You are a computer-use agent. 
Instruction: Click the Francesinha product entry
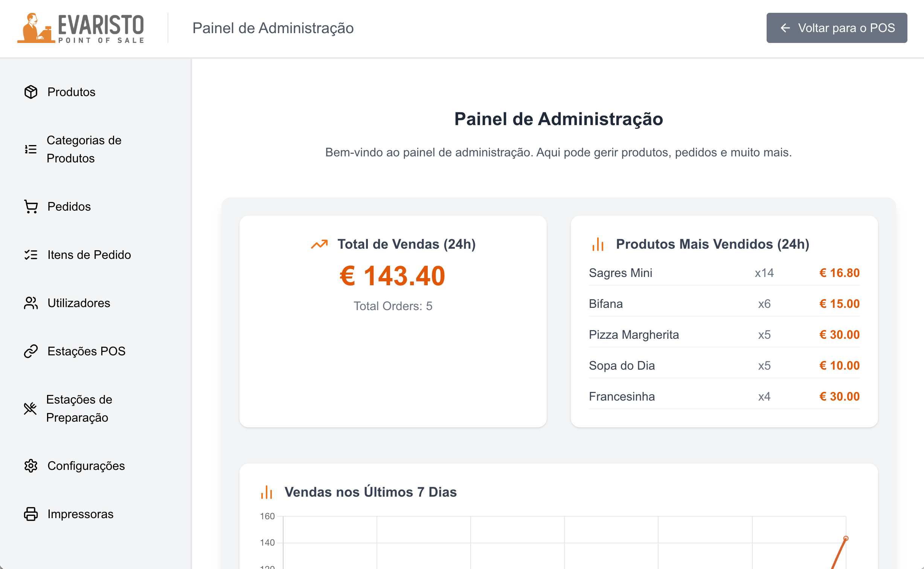tap(622, 396)
